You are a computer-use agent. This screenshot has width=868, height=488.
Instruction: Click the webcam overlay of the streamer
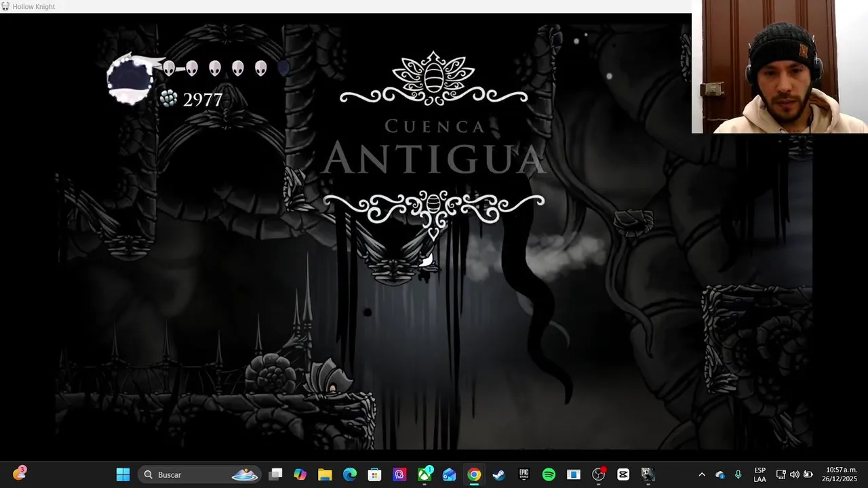tap(780, 66)
